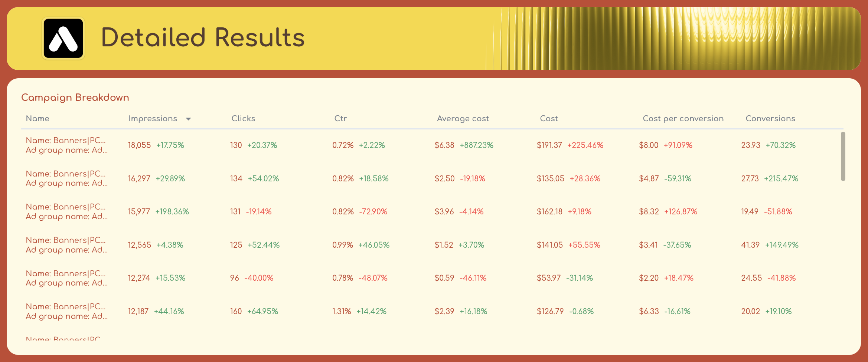This screenshot has width=868, height=362.
Task: Click the -59.31% cost per conversion change
Action: 678,178
